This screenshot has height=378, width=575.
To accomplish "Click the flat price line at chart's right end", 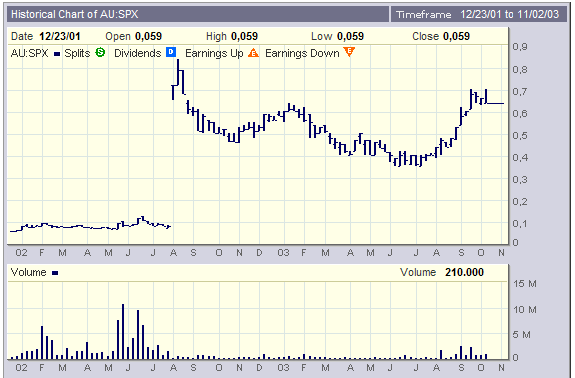I will (x=495, y=104).
